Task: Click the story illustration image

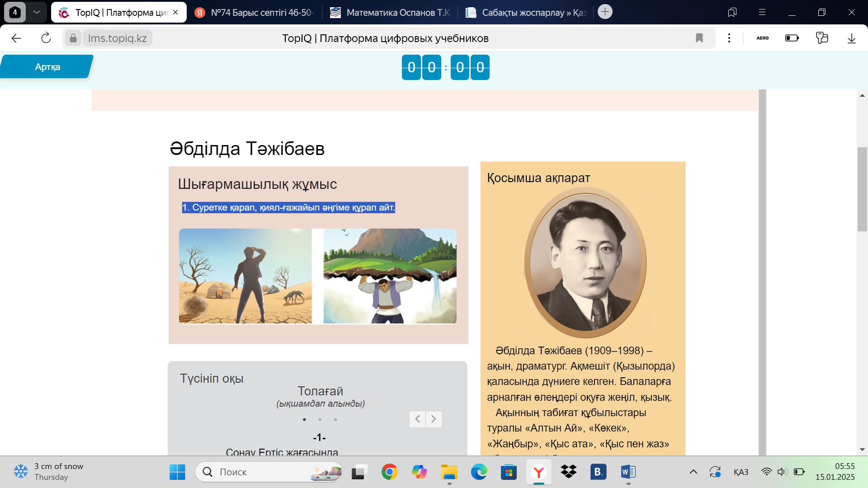Action: pos(317,276)
